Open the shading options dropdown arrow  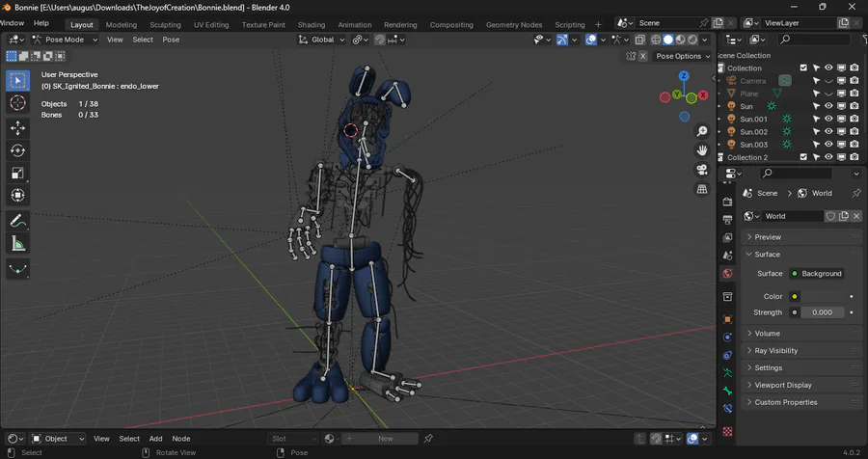click(705, 40)
